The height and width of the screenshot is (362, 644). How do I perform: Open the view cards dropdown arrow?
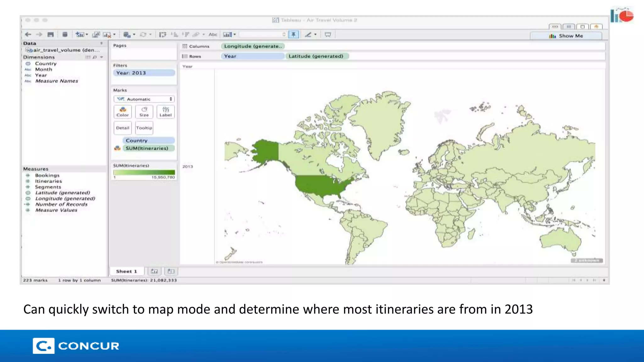[235, 35]
